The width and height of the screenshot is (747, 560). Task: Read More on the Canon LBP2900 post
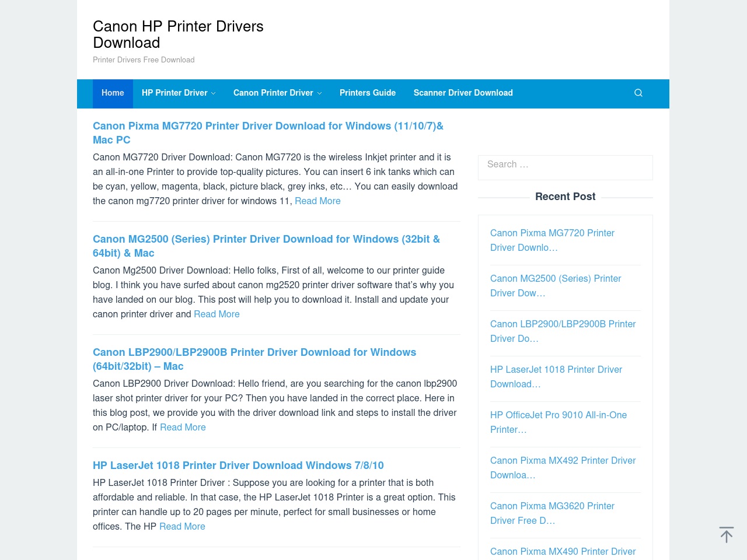point(183,427)
